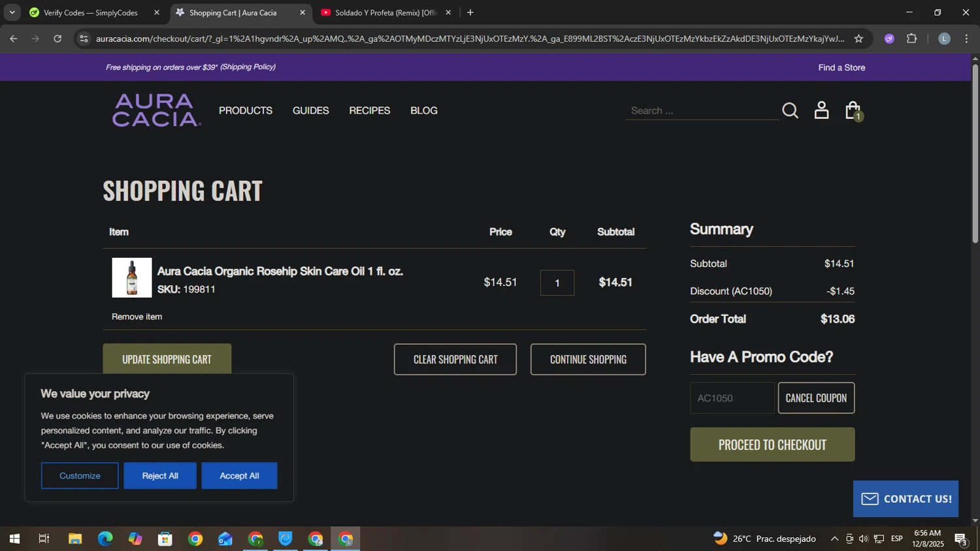Open the weather widget showing 26°C
Viewport: 980px width, 551px height.
tap(764, 539)
